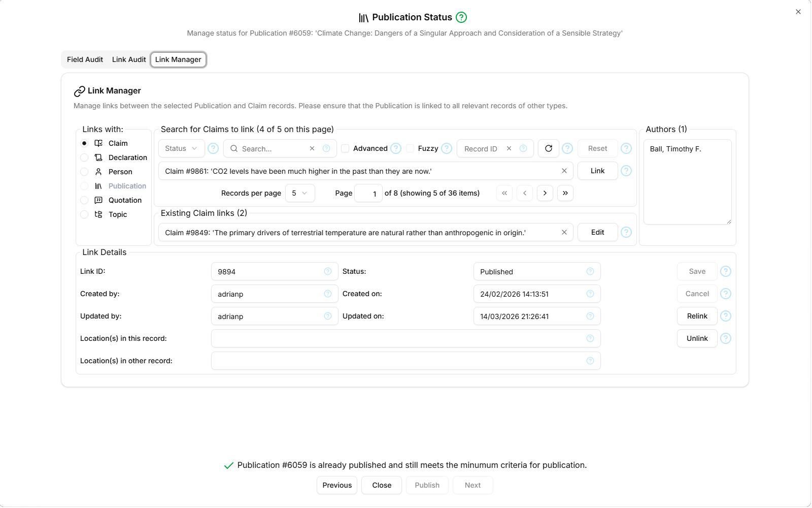Viewport: 812px width, 508px height.
Task: Open help icon beside Fuzzy checkbox
Action: [x=447, y=148]
